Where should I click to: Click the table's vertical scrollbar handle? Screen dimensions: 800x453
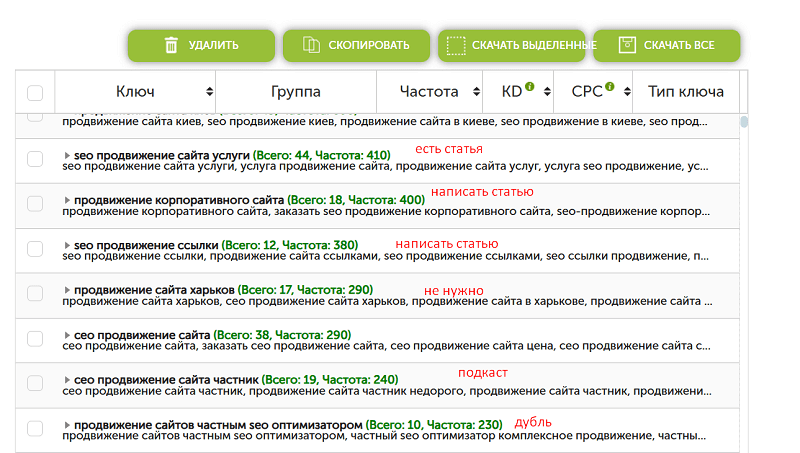[x=744, y=122]
